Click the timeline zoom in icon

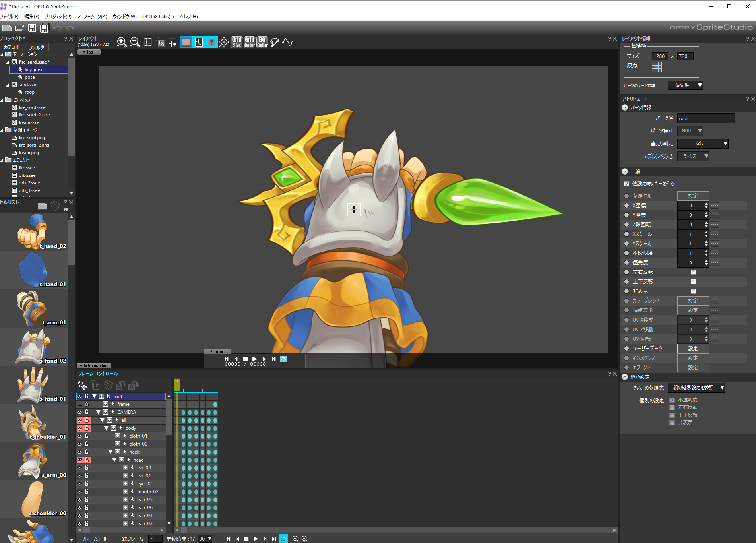tap(295, 539)
